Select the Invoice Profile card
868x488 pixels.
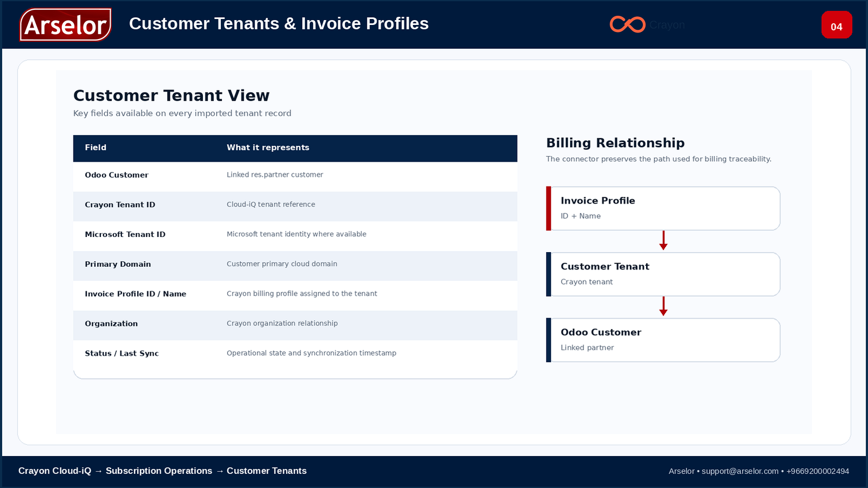(663, 208)
